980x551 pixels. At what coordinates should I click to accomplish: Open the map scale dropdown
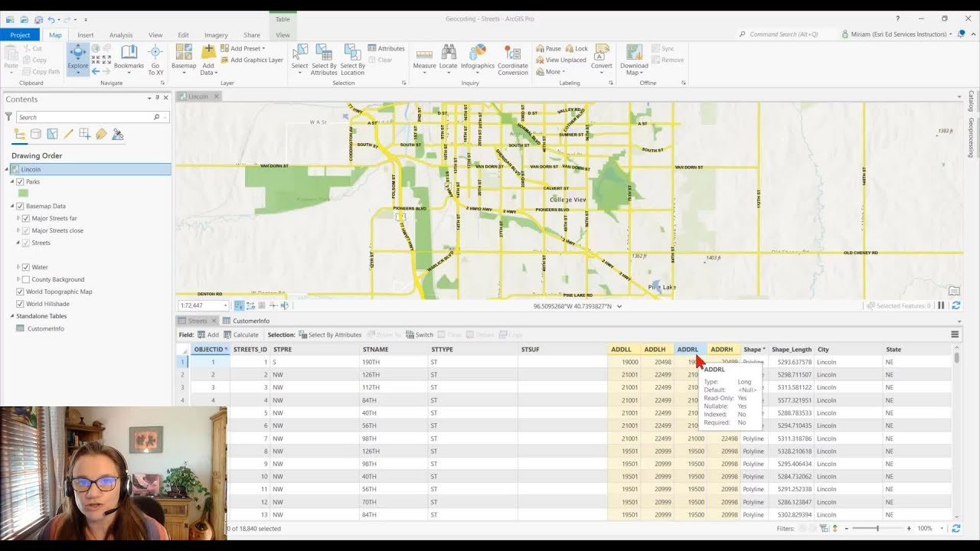pyautogui.click(x=225, y=305)
